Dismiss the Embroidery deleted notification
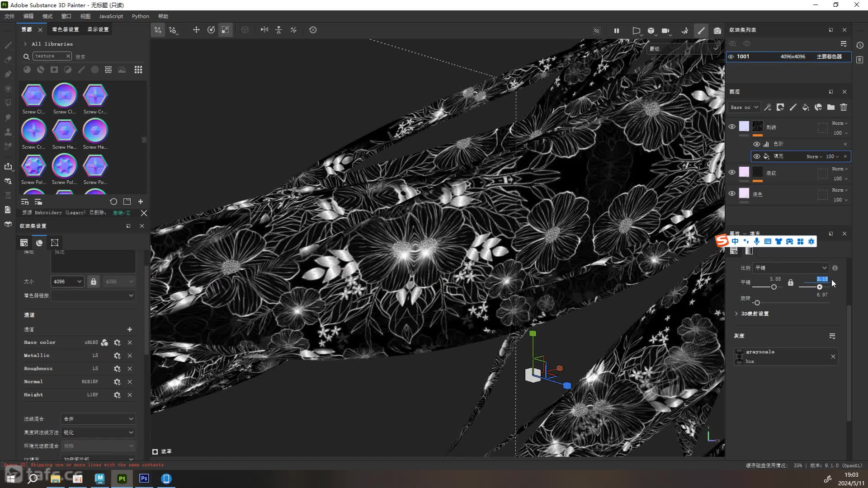 pyautogui.click(x=144, y=213)
